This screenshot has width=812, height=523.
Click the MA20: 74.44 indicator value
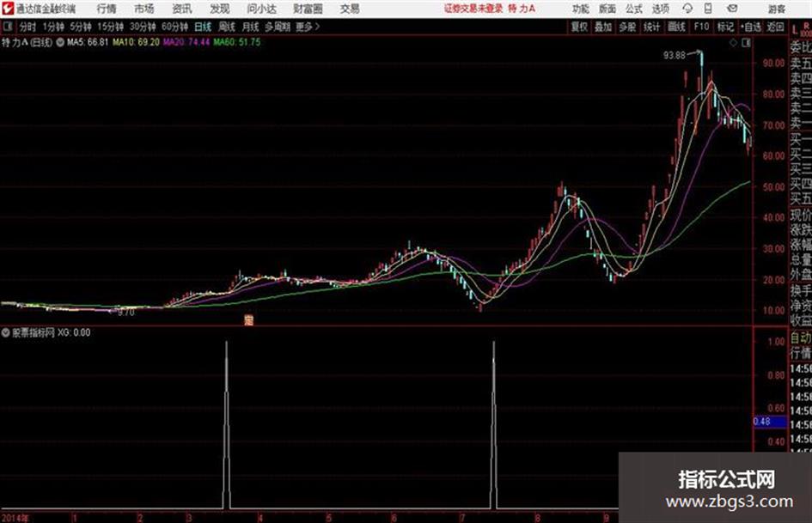(186, 42)
